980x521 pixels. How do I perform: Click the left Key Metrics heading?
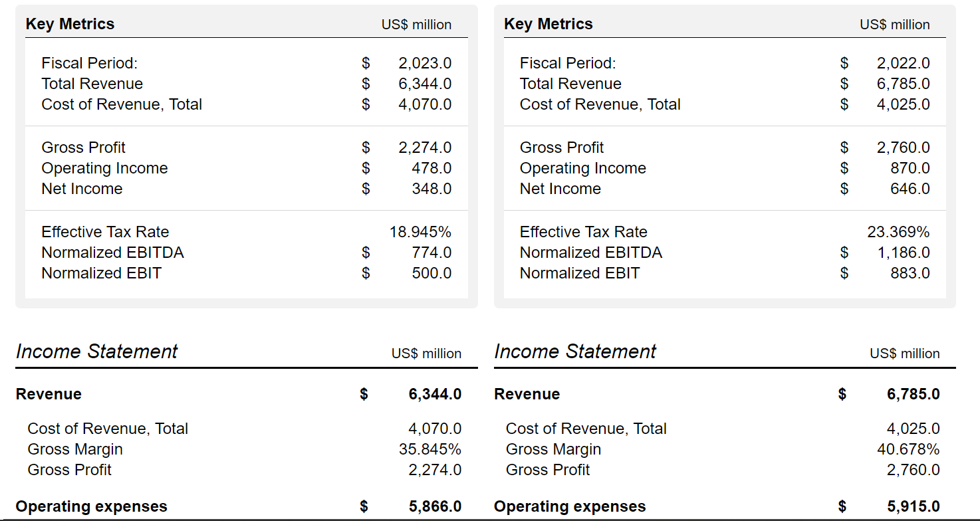click(x=70, y=24)
